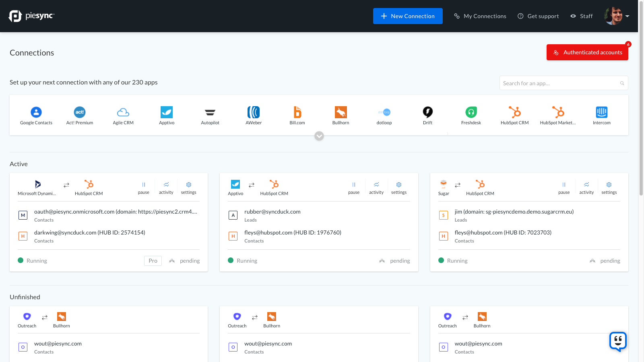The height and width of the screenshot is (362, 644).
Task: Pause the Microsoft Dynamics connection
Action: [x=144, y=187]
